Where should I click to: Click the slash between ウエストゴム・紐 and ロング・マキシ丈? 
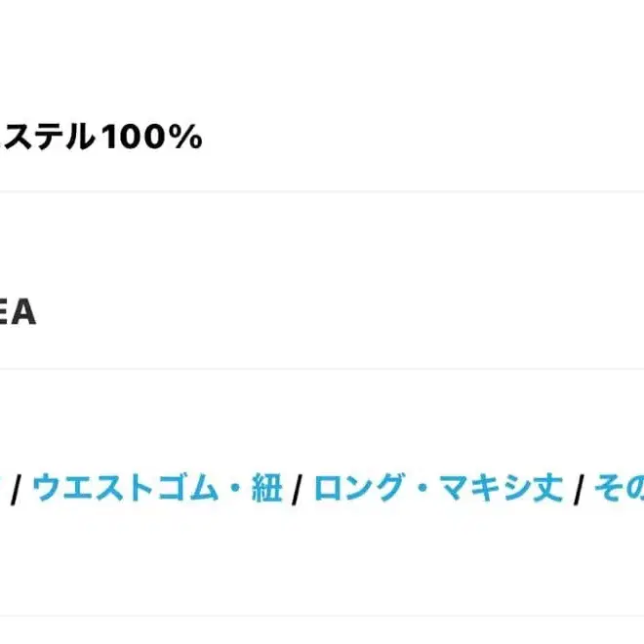coord(298,488)
